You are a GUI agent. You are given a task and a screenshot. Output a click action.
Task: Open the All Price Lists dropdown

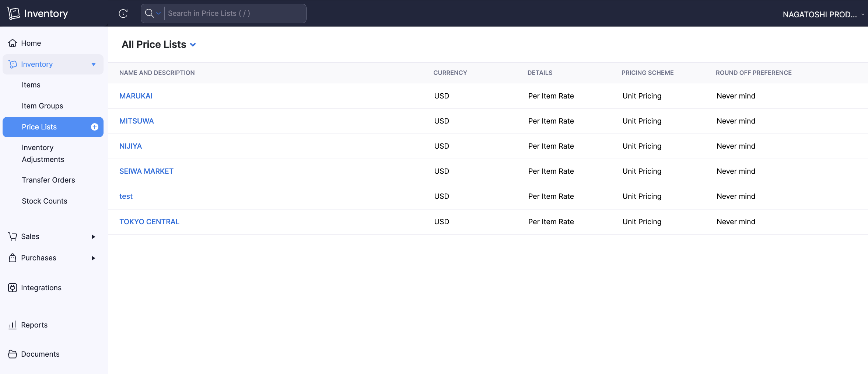click(193, 45)
